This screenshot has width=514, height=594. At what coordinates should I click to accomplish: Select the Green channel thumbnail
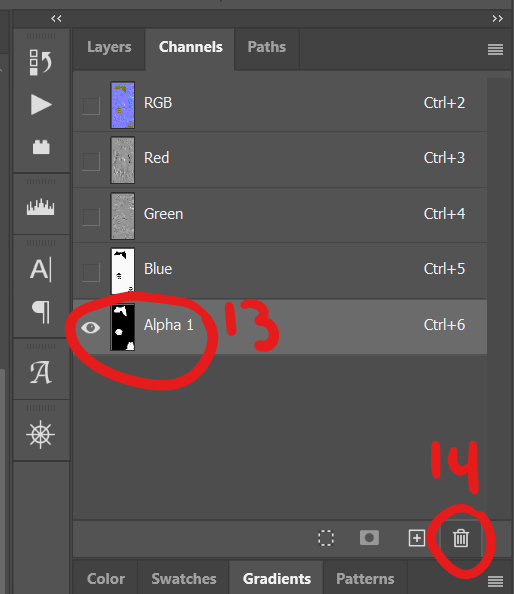tap(122, 216)
